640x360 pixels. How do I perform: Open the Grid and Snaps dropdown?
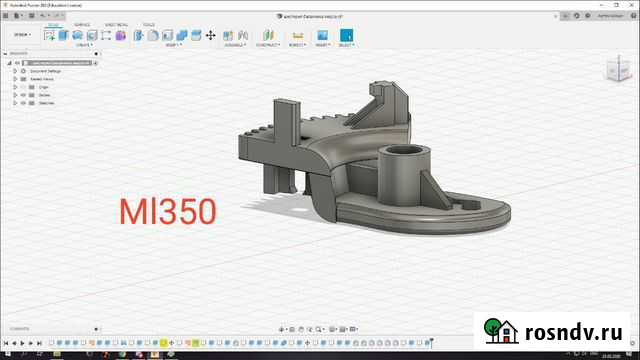pyautogui.click(x=343, y=329)
